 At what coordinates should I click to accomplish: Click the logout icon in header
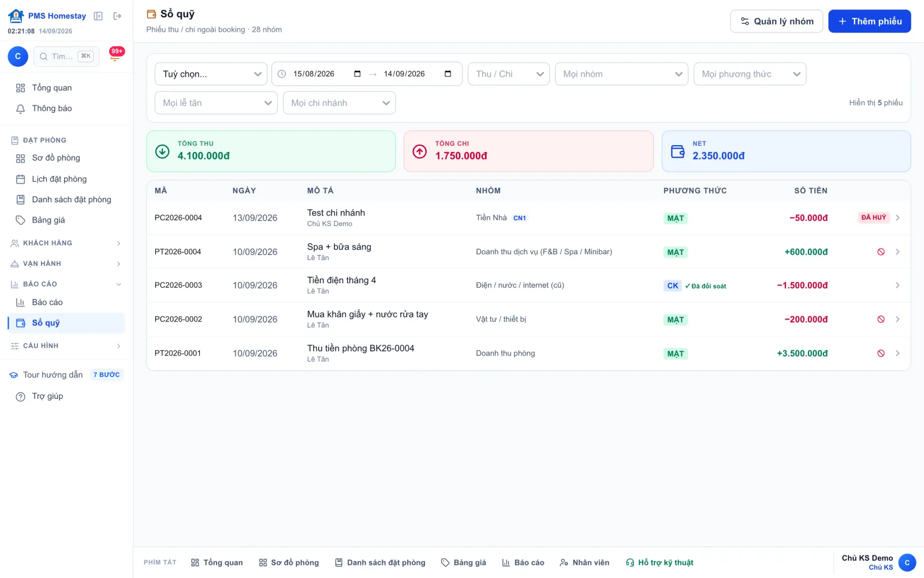(117, 16)
